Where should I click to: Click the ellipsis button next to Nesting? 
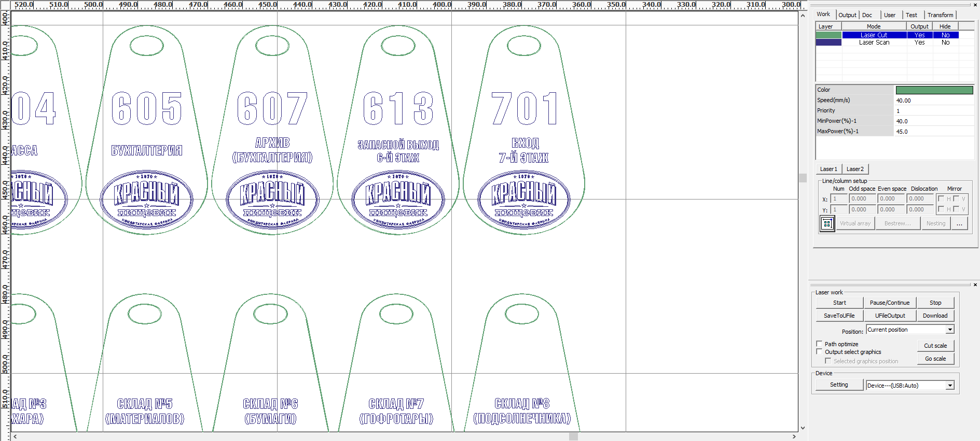(959, 224)
